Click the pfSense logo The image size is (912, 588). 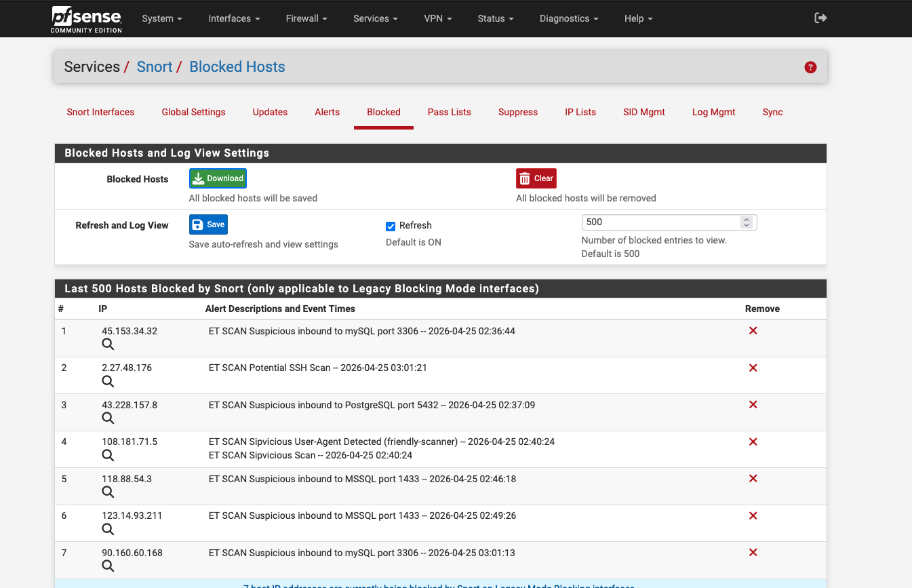point(86,18)
